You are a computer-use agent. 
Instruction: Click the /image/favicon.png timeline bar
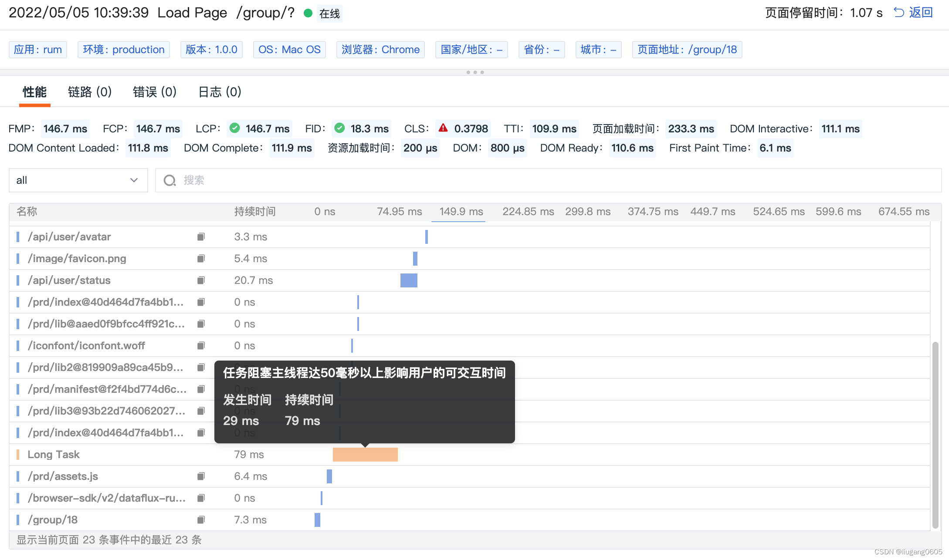point(415,259)
